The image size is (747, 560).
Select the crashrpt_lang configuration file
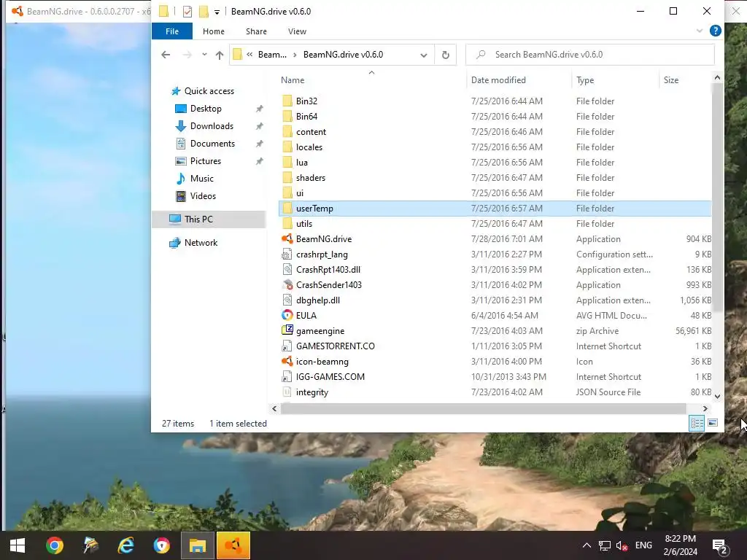click(x=322, y=254)
